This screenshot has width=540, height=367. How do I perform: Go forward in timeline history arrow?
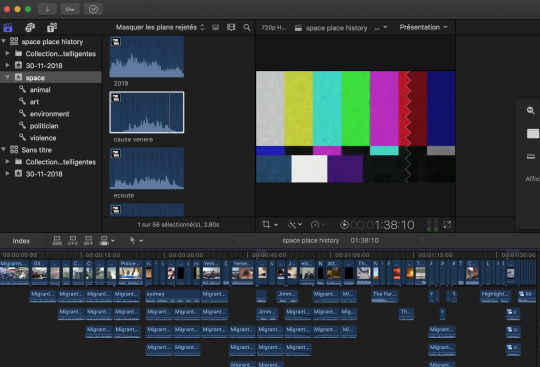click(x=424, y=240)
